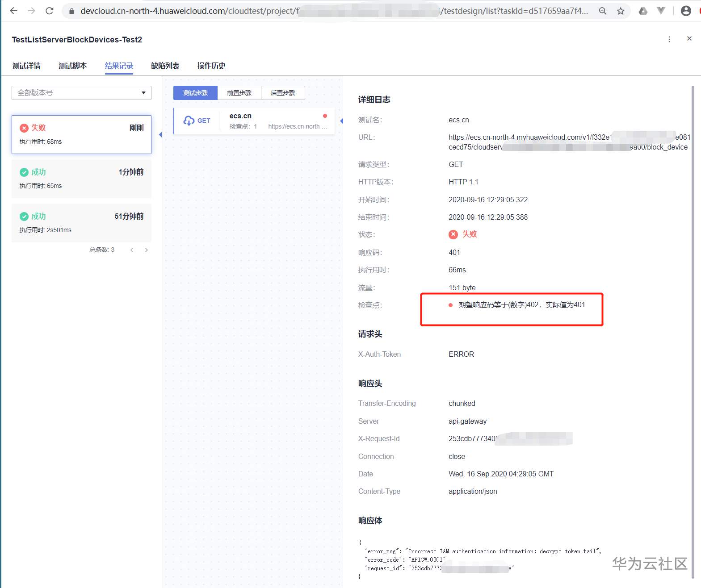701x588 pixels.
Task: Click the detail log vertical scrollbar
Action: point(693,331)
